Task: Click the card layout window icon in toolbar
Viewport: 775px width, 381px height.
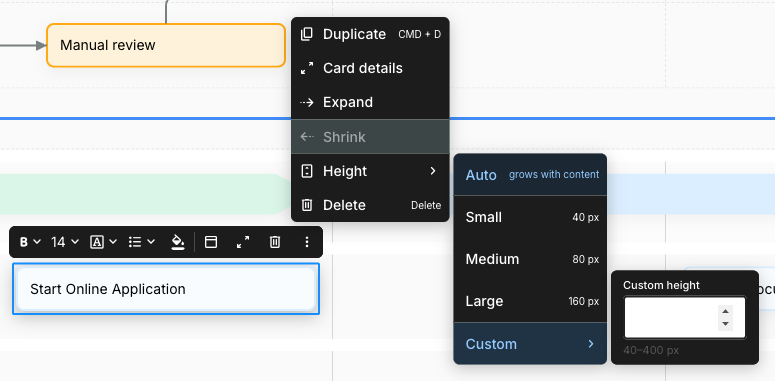Action: point(211,242)
